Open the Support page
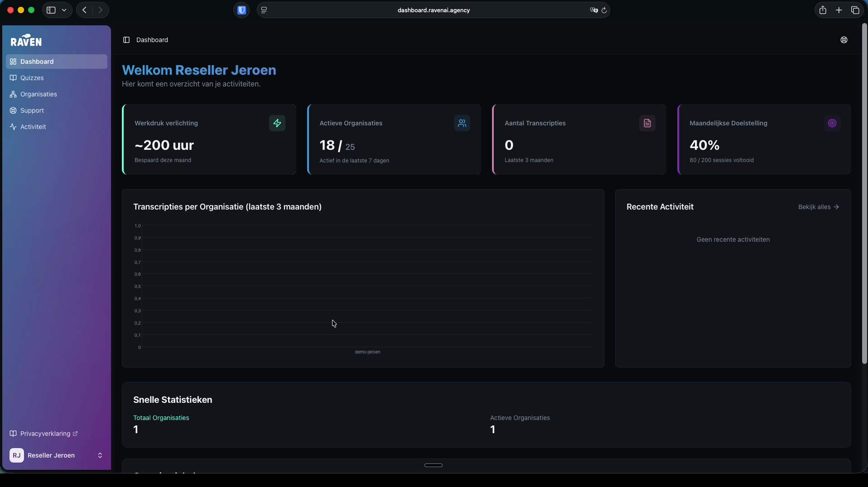The width and height of the screenshot is (868, 487). tap(32, 110)
